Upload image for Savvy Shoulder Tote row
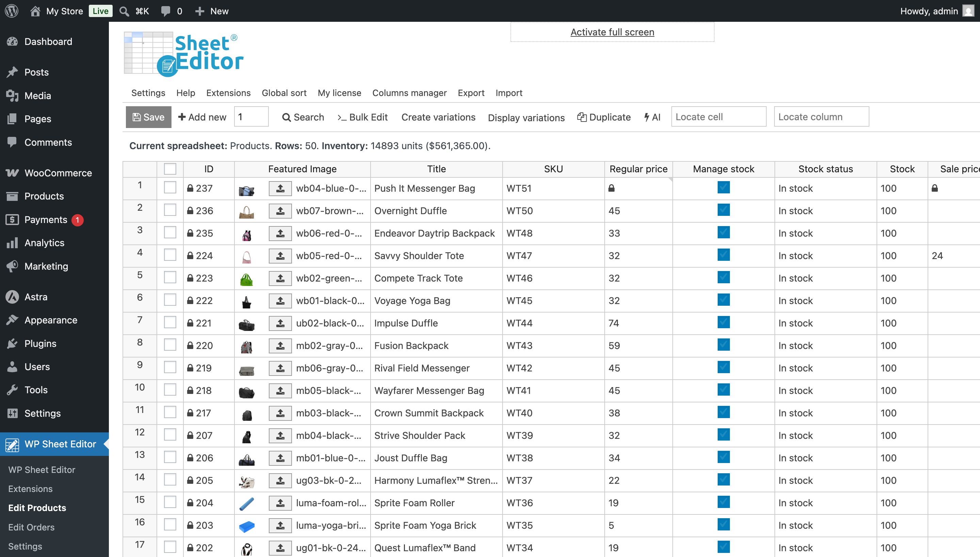Viewport: 980px width, 557px height. pyautogui.click(x=280, y=256)
